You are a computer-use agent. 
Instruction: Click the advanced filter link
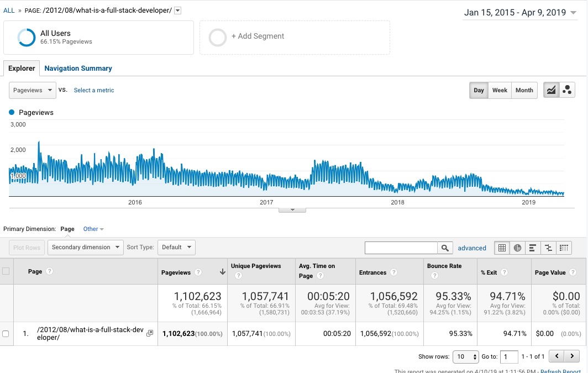pos(472,248)
